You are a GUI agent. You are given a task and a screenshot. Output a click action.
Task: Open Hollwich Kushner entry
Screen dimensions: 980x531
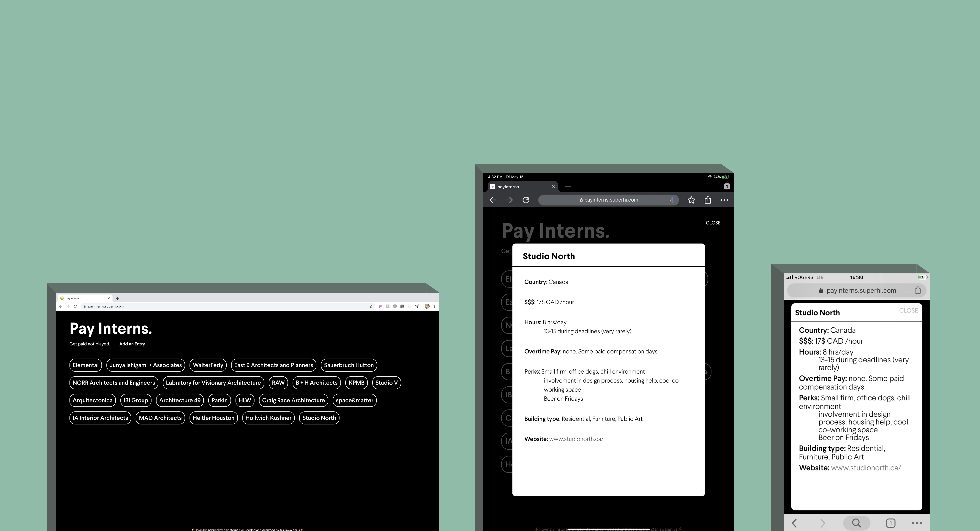click(x=268, y=418)
